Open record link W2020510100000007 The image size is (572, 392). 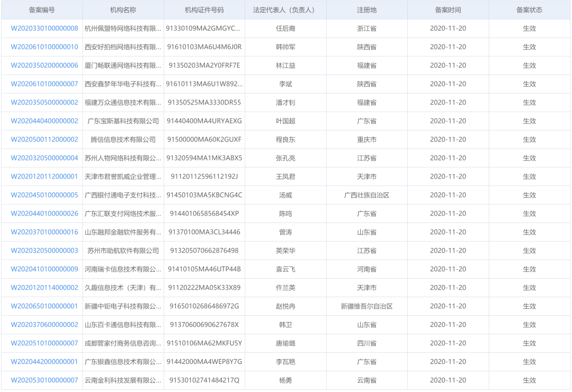click(x=44, y=343)
